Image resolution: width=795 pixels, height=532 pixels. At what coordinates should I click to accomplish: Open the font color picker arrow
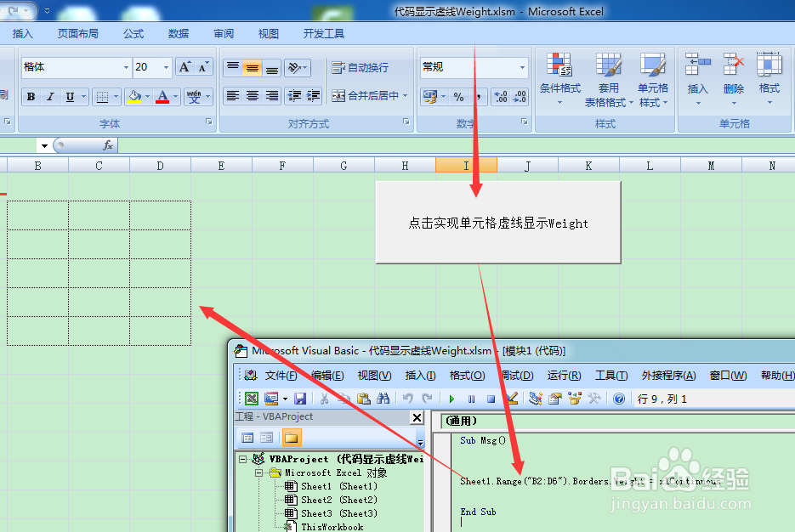click(x=175, y=96)
